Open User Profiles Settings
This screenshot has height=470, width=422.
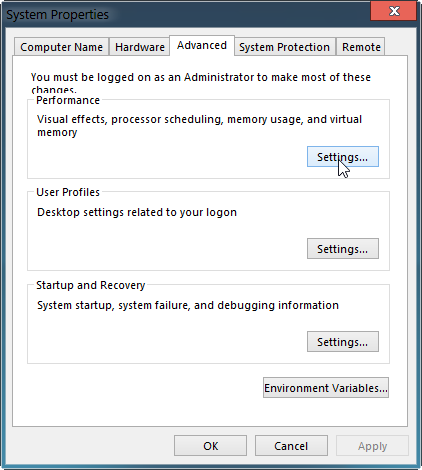[x=343, y=249]
